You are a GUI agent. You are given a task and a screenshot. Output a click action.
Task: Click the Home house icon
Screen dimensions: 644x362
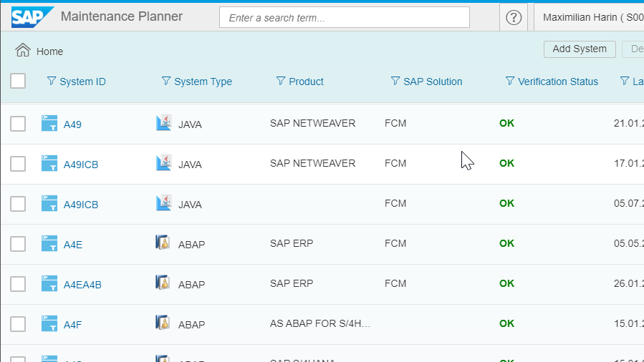coord(23,50)
